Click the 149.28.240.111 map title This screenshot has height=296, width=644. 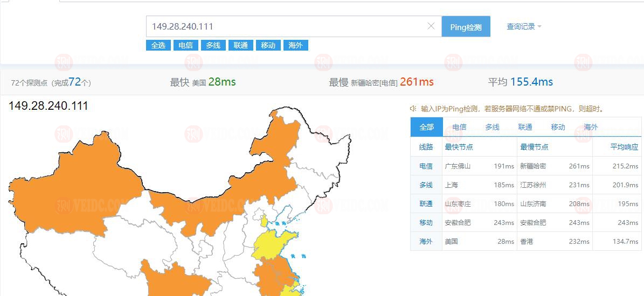point(48,106)
